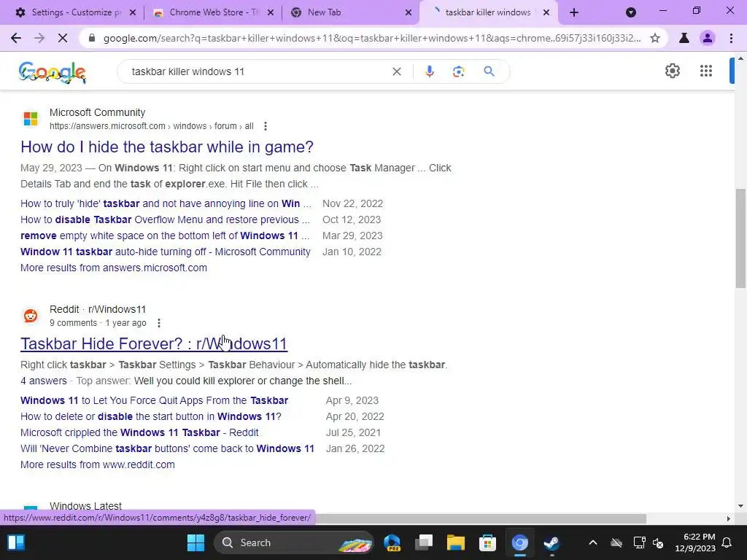Open 'remove empty white space' link

point(165,236)
